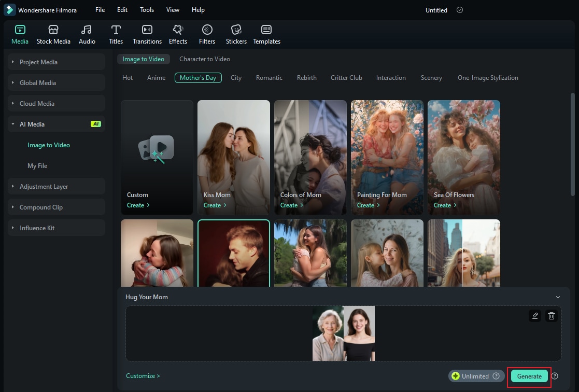The height and width of the screenshot is (392, 579).
Task: Select the City category
Action: 236,78
